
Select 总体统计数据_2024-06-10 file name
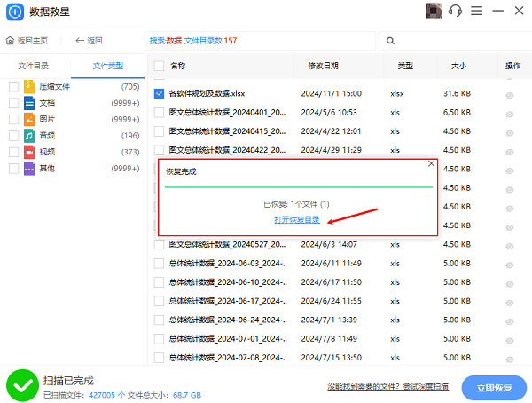pyautogui.click(x=228, y=282)
